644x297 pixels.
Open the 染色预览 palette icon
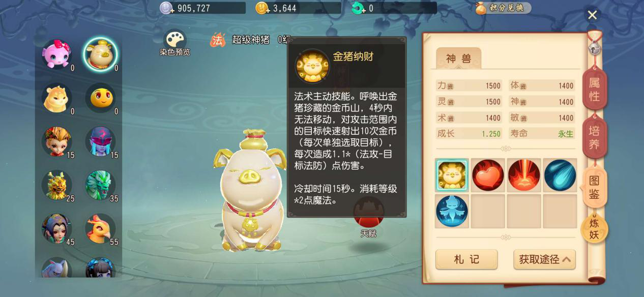tap(175, 40)
